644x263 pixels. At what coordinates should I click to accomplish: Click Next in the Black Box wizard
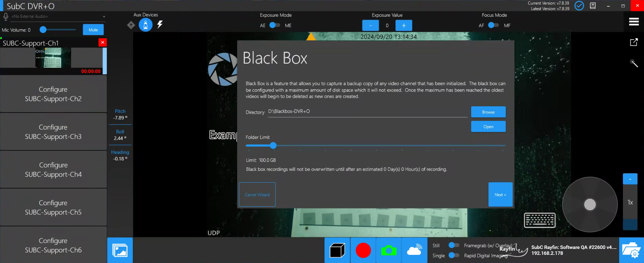500,194
